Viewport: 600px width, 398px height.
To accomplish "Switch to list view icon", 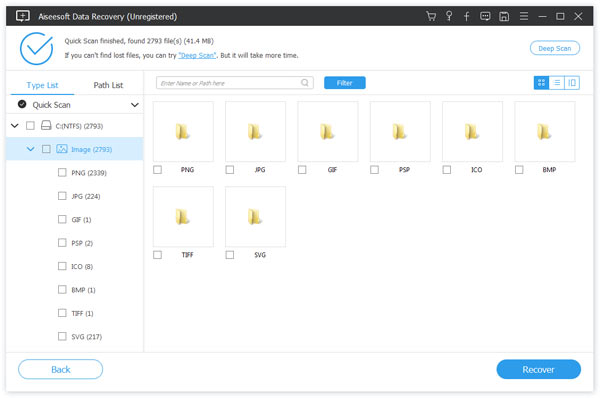I will click(x=557, y=83).
